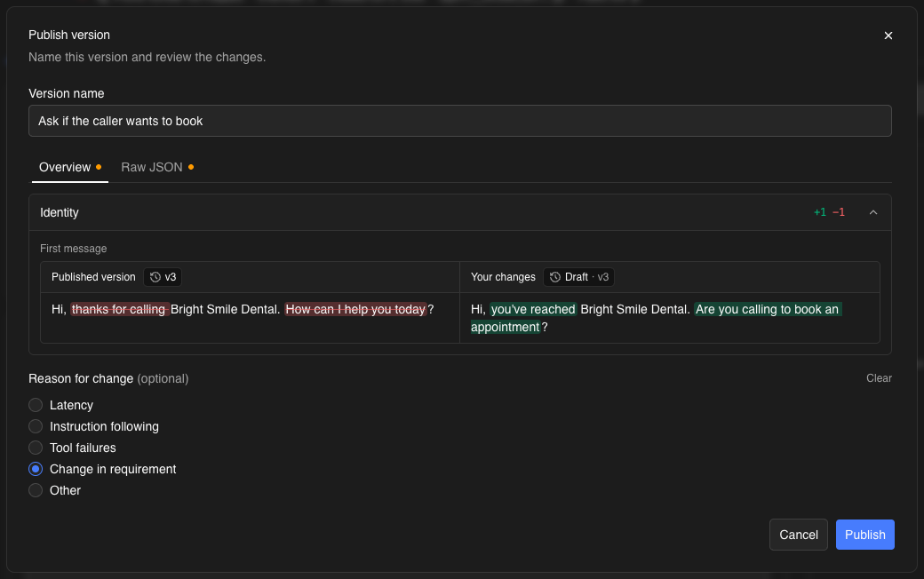
Task: Click the Your changes column header
Action: coord(503,277)
